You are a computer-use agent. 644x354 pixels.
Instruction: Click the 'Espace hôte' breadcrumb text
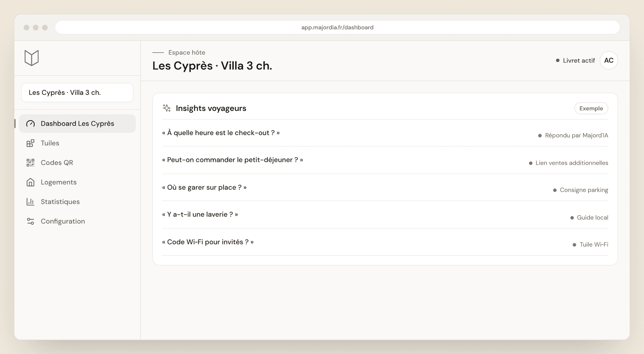[187, 52]
